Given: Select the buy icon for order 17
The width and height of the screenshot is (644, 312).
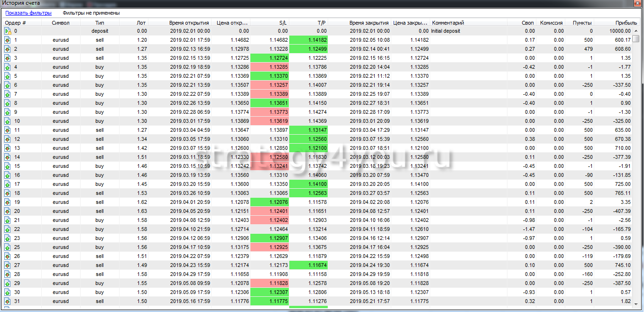Looking at the screenshot, I should click(x=8, y=184).
